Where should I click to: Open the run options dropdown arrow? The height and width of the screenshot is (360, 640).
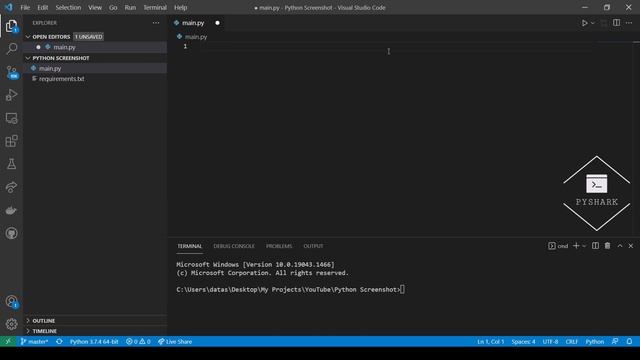[593, 23]
